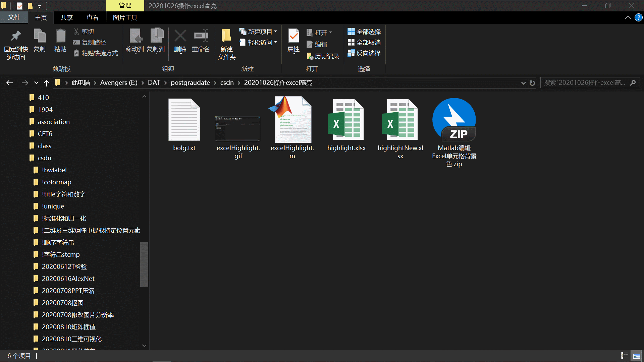Open the File (文件) menu
644x362 pixels.
pos(14,17)
